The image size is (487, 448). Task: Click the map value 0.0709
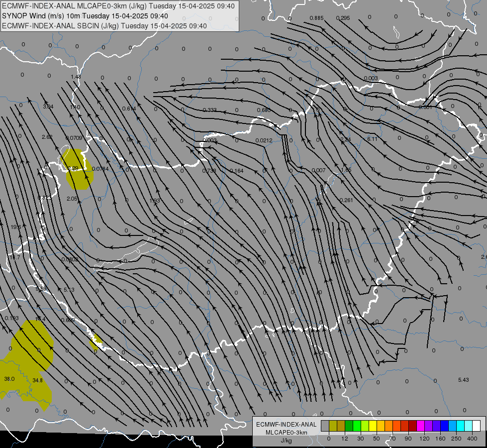[74, 138]
